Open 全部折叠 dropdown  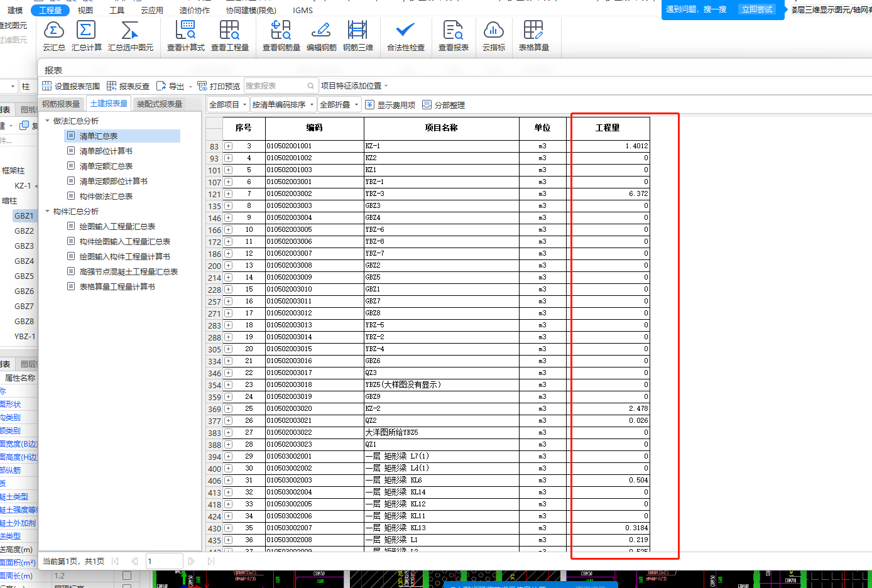339,105
